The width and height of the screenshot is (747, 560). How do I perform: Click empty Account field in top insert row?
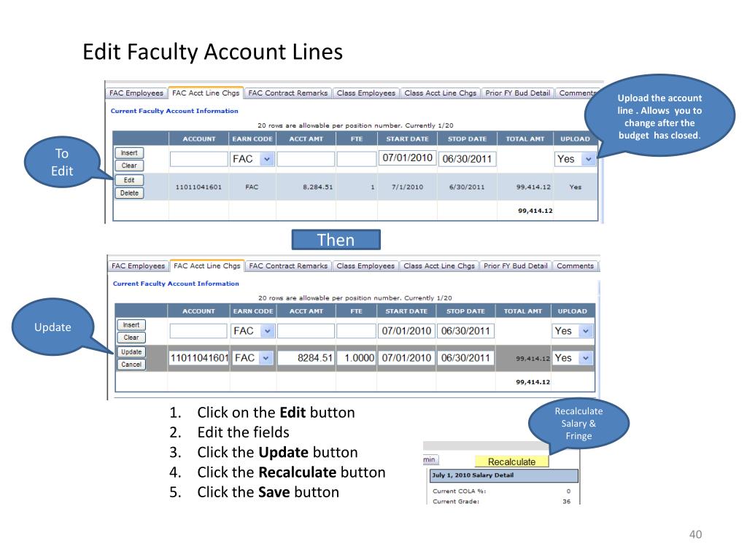pos(198,159)
